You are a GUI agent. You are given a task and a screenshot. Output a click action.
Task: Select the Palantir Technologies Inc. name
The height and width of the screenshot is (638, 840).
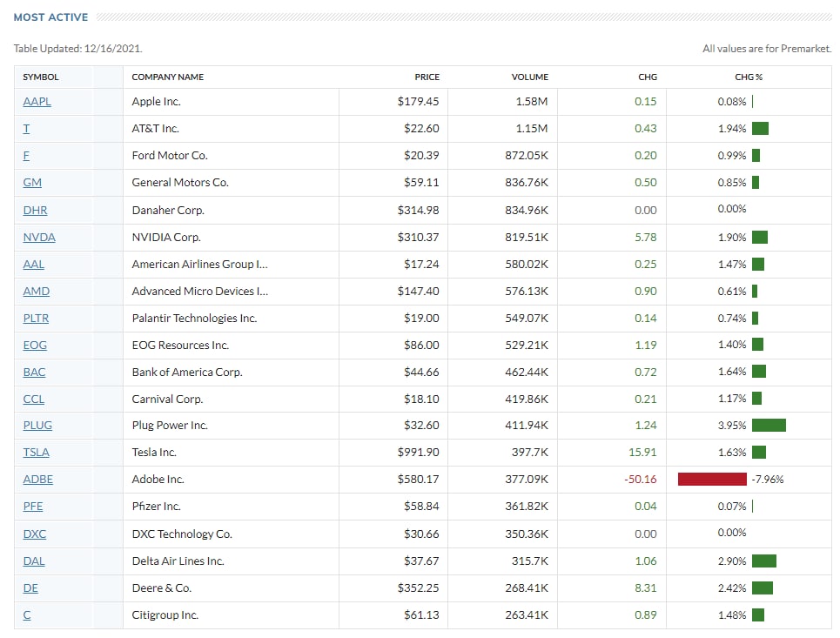click(194, 319)
